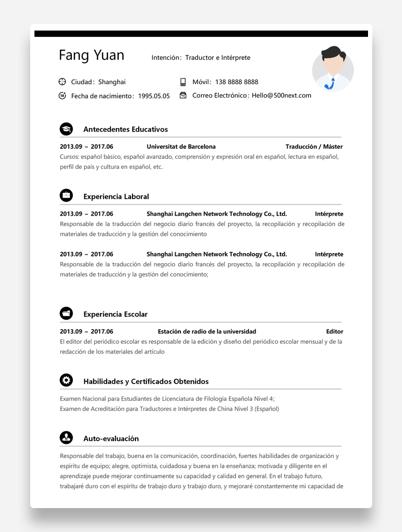
Task: Click the graduation cap education icon
Action: (66, 129)
